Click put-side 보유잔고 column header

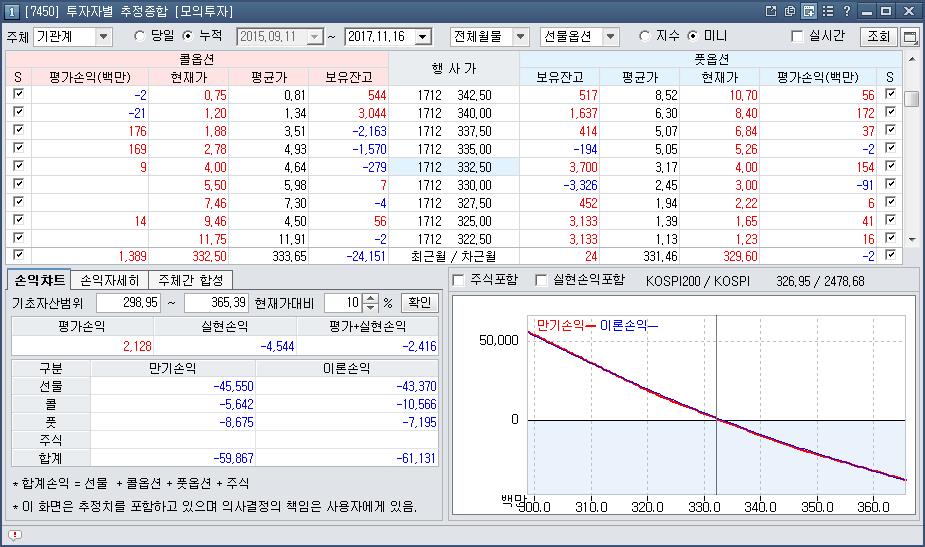point(559,77)
